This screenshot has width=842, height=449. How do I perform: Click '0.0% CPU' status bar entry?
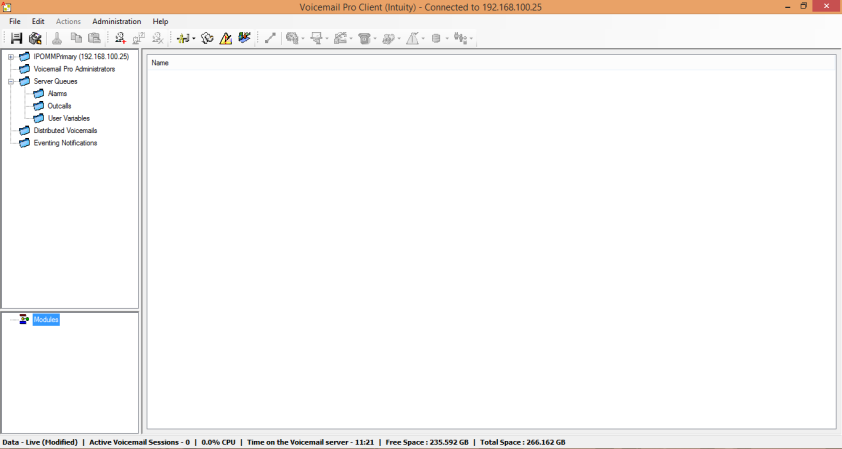pyautogui.click(x=219, y=443)
